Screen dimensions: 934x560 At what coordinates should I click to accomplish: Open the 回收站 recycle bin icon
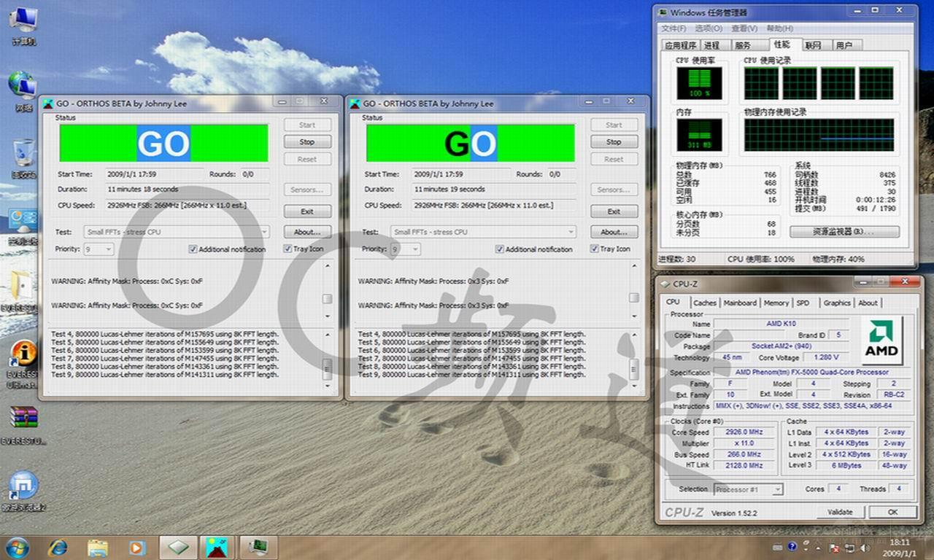[23, 157]
